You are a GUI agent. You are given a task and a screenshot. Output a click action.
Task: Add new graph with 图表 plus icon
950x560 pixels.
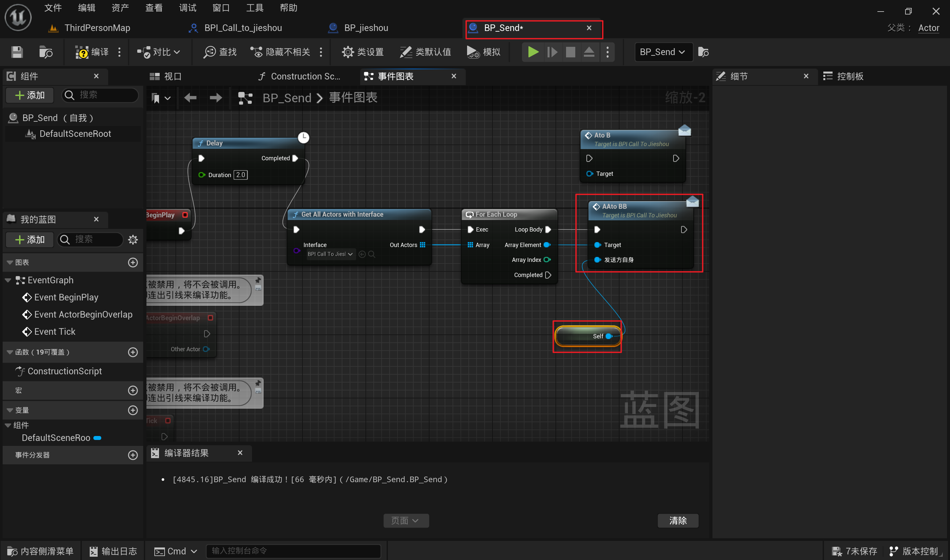point(133,262)
